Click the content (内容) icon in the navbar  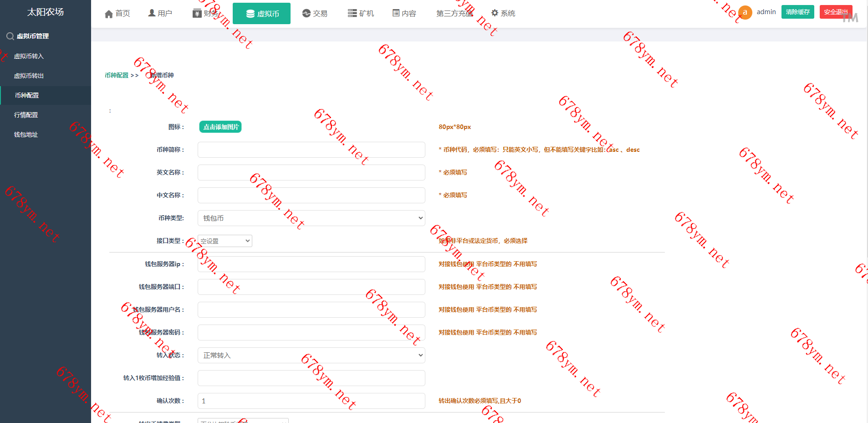tap(396, 13)
